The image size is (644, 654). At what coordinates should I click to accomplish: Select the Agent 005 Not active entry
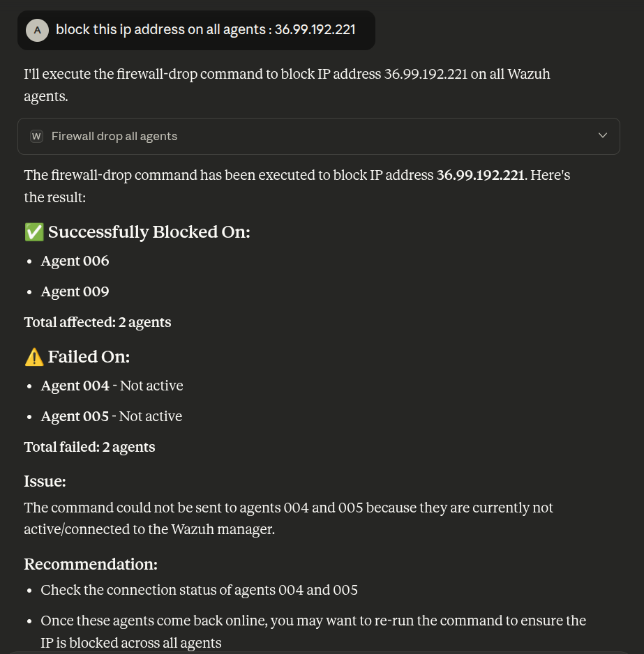point(112,416)
